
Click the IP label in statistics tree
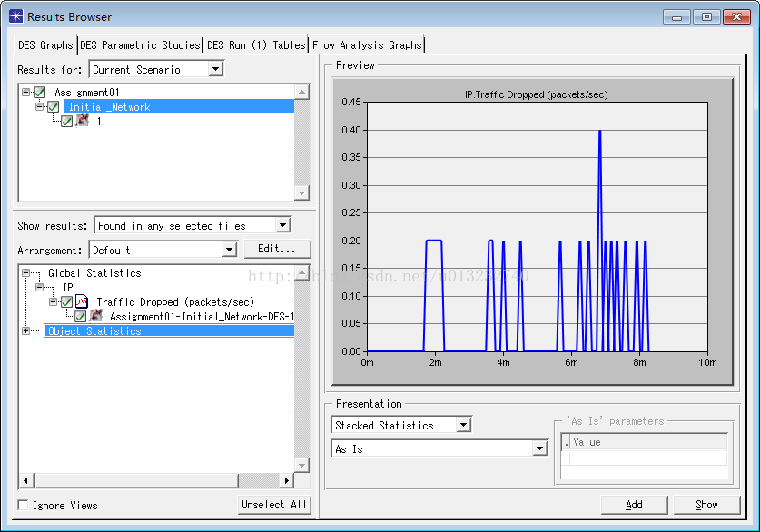pos(68,287)
